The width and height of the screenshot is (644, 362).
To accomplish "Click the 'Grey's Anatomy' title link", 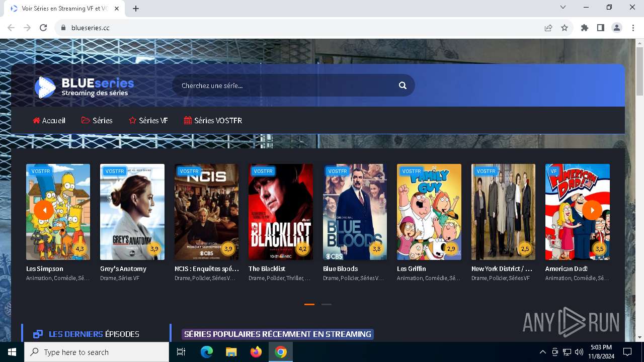I will tap(123, 269).
